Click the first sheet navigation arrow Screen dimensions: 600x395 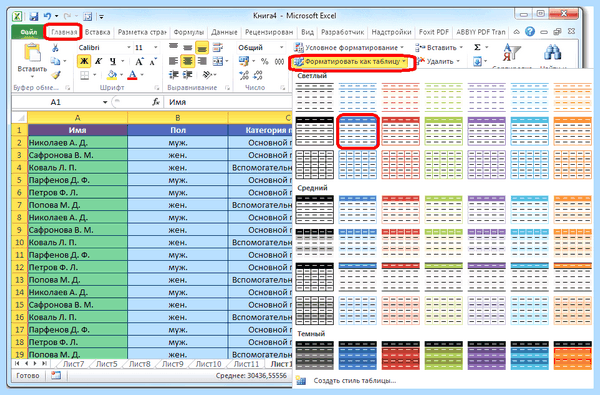coord(17,363)
